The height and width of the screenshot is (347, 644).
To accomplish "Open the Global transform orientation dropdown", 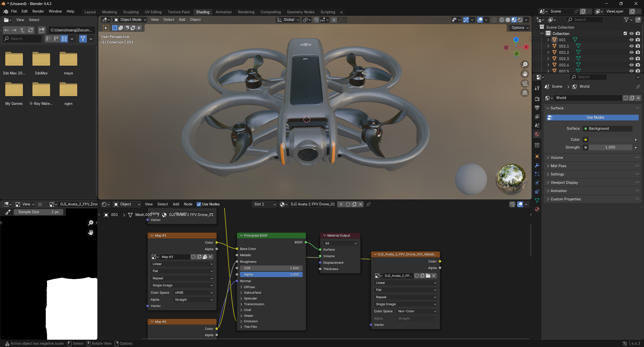I will click(288, 20).
